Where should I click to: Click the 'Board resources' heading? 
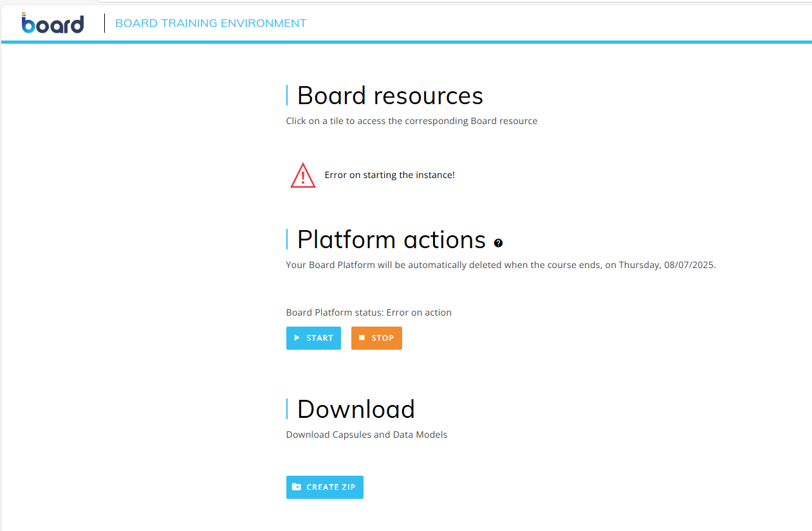coord(390,96)
